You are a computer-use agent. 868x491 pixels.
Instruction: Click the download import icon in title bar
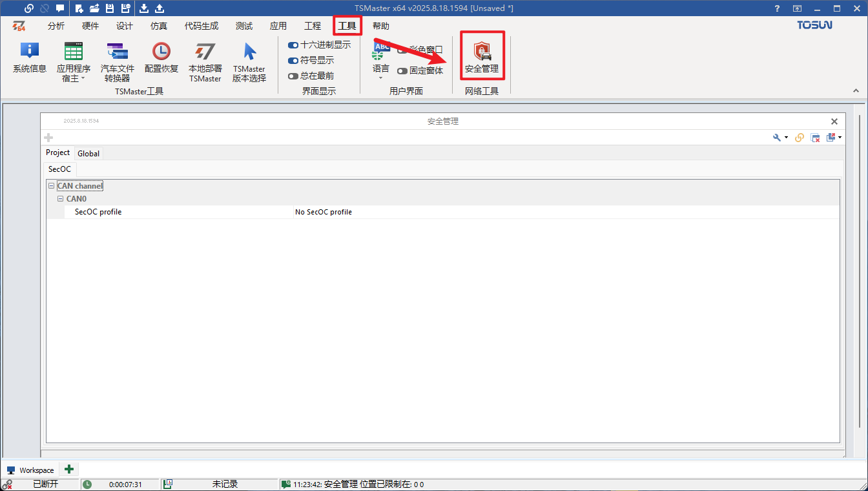tap(144, 8)
